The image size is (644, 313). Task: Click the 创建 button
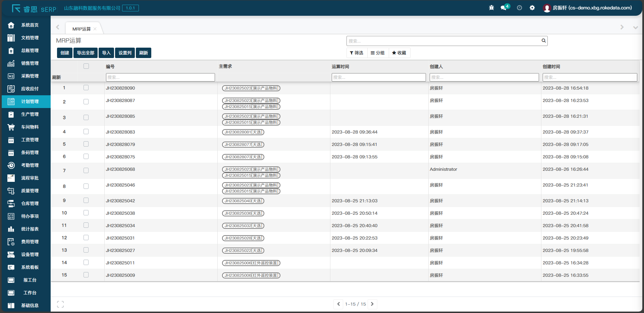(x=65, y=53)
